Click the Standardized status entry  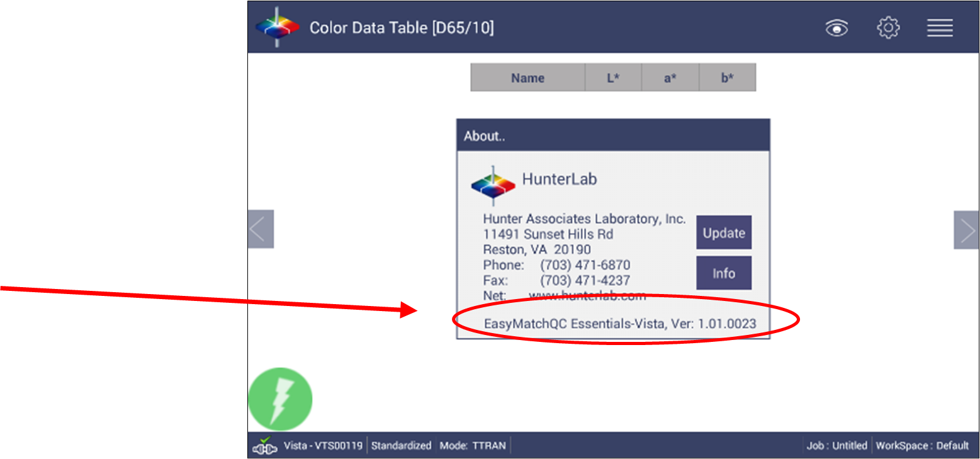pyautogui.click(x=401, y=446)
